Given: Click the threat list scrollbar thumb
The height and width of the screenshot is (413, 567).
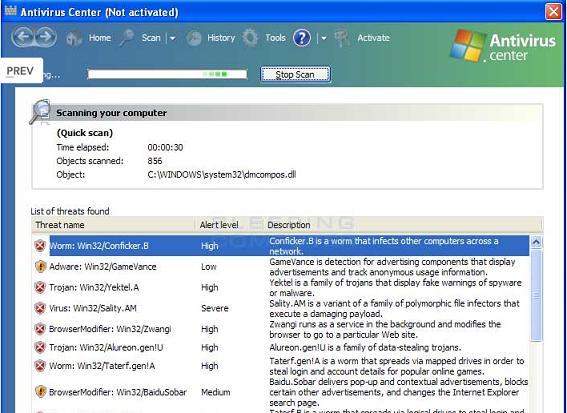Looking at the screenshot, I should pyautogui.click(x=536, y=295).
